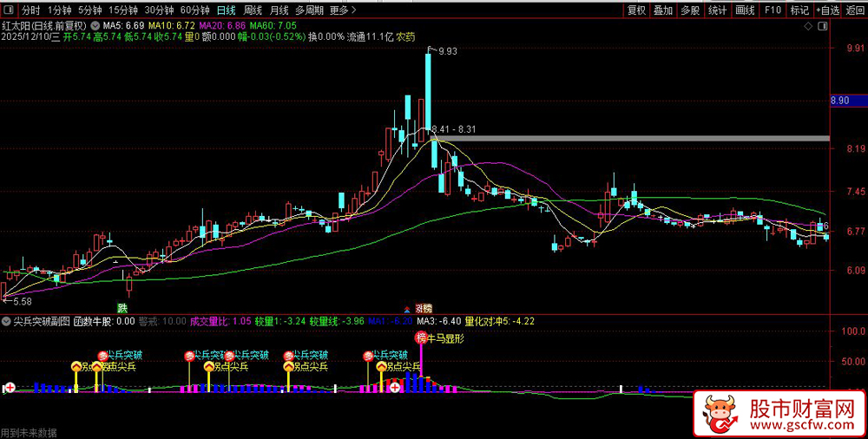The width and height of the screenshot is (868, 439).
Task: Switch to the 分时 intraday view
Action: point(31,10)
